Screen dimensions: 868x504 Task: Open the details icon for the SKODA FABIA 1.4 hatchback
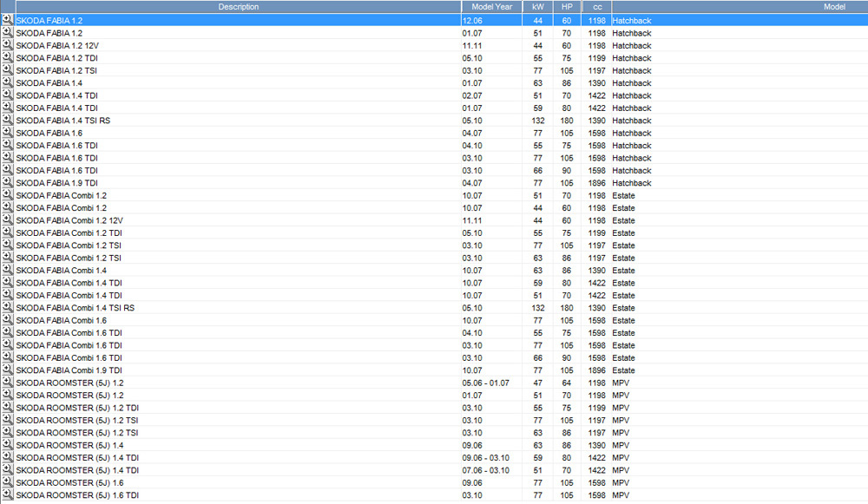click(7, 82)
